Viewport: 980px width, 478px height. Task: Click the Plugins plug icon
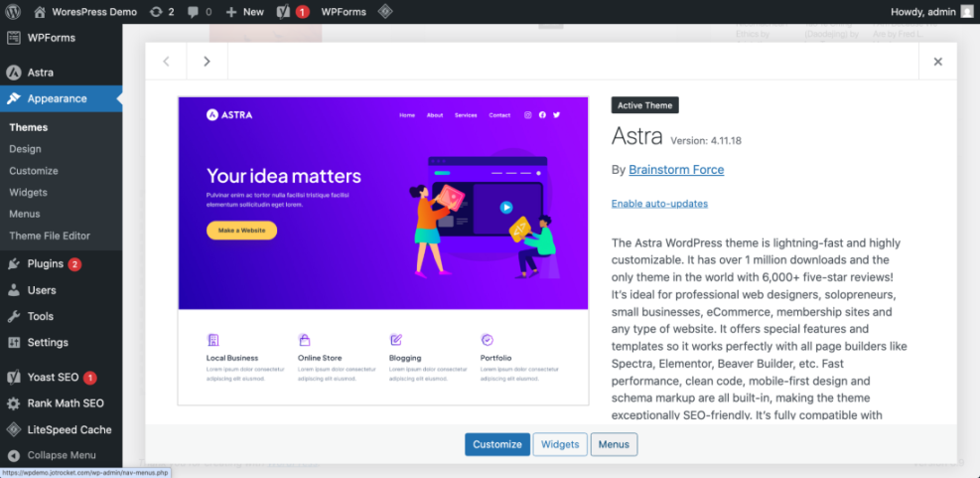tap(13, 264)
